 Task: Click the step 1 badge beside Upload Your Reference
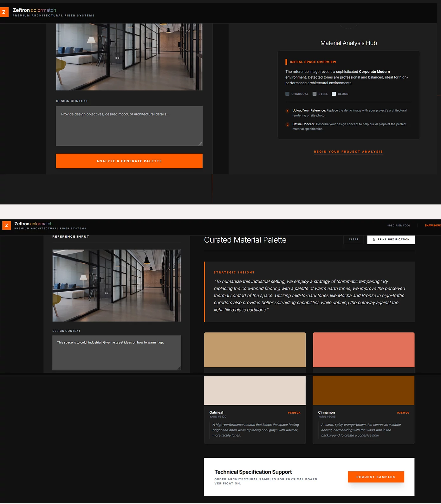point(288,111)
